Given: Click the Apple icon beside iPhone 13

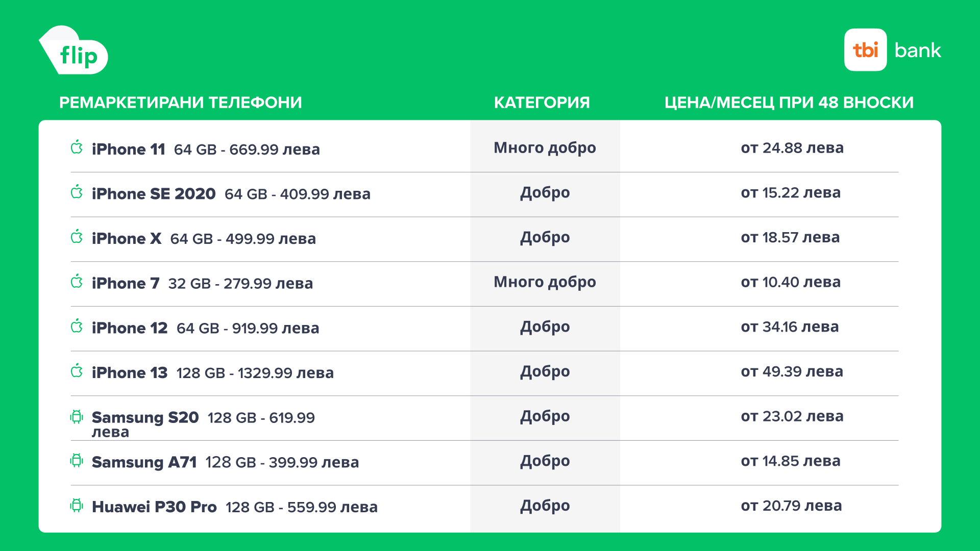Looking at the screenshot, I should (77, 371).
